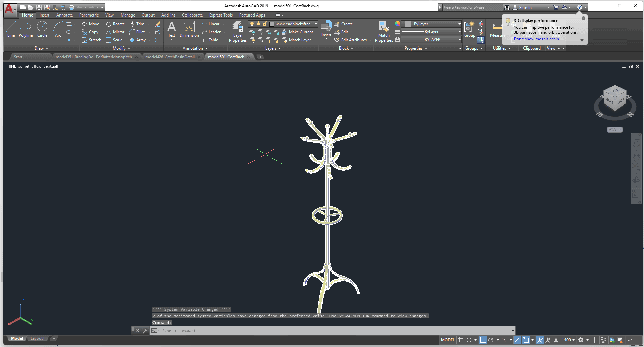Screen dimensions: 644x347
Task: Click the Mirror tool
Action: point(115,32)
